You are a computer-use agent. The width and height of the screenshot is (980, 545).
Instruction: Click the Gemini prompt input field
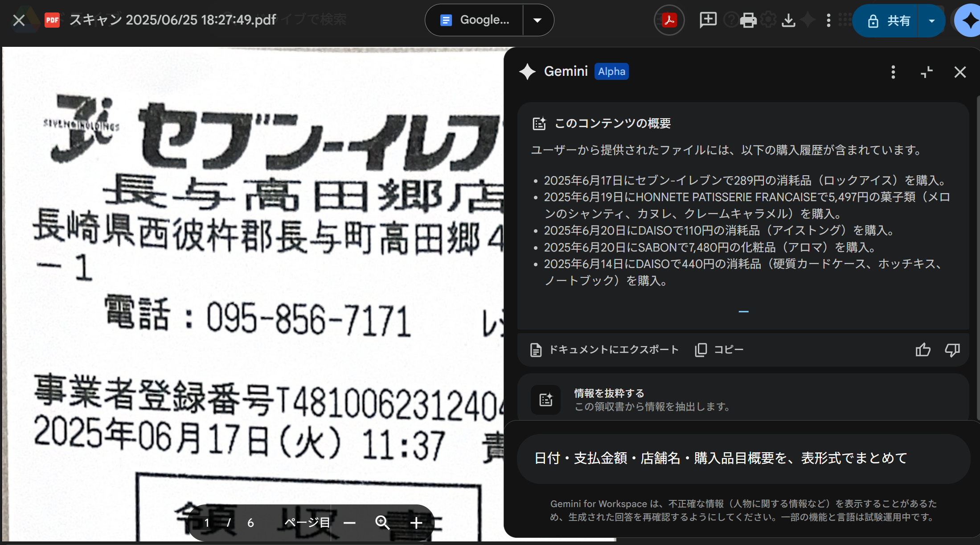click(x=743, y=458)
